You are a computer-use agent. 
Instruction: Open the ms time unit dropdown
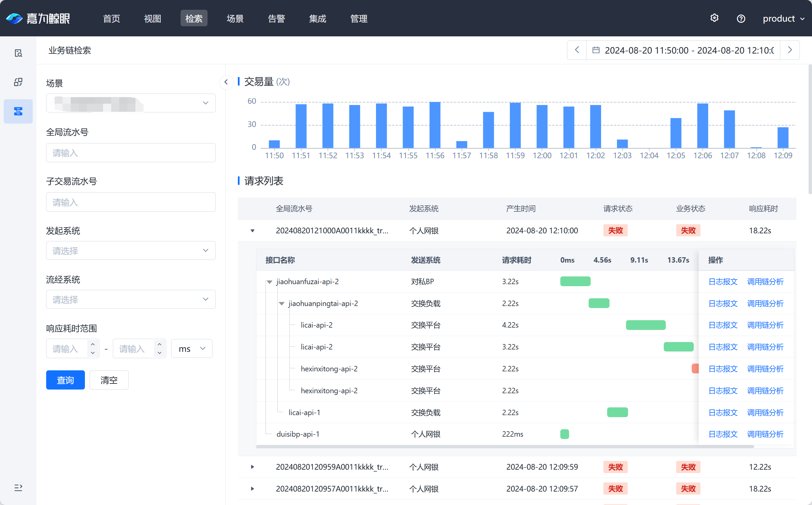coord(191,348)
